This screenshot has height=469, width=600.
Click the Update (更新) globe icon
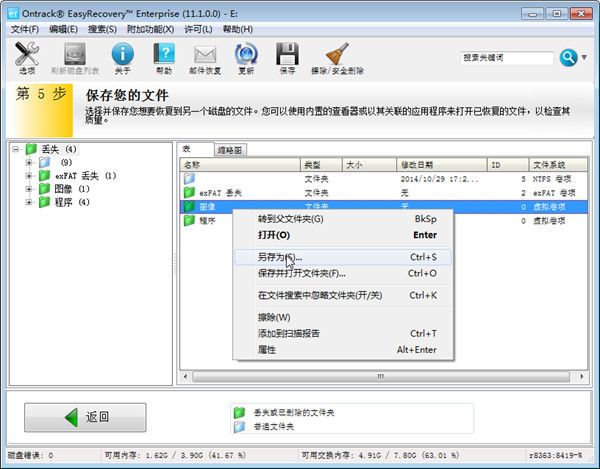tap(246, 54)
